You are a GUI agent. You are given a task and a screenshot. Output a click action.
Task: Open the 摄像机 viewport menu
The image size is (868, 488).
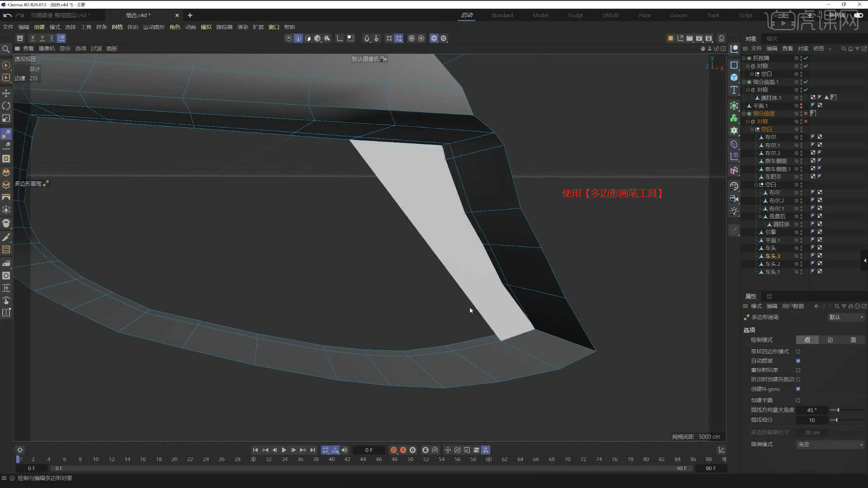click(x=47, y=48)
